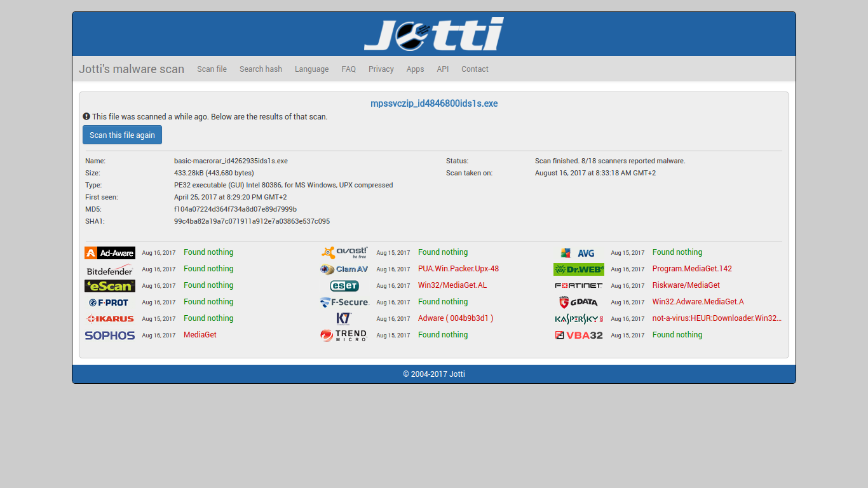Click the First seen date April 25, 2017
Viewport: 868px width, 488px height.
point(231,197)
